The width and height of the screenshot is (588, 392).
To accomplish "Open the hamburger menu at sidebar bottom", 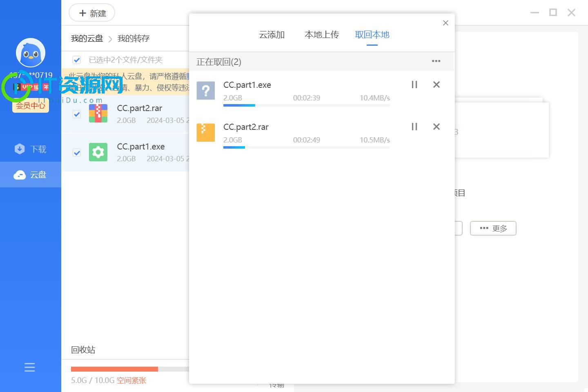I will [x=30, y=367].
